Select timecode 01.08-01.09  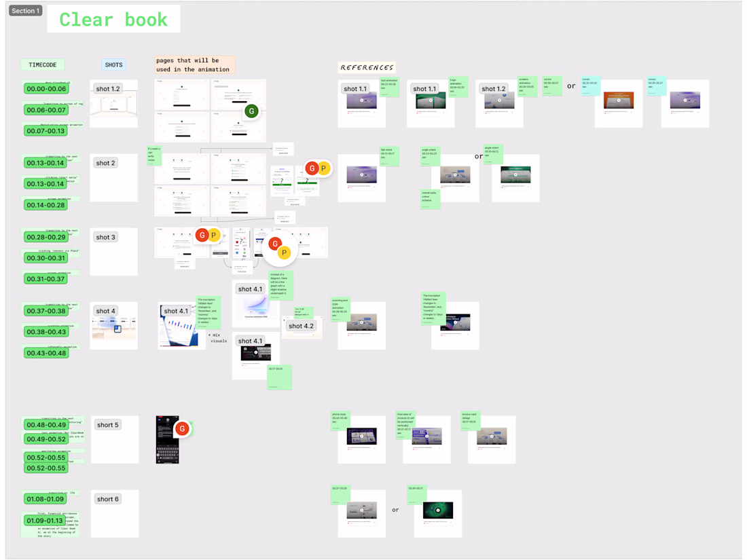point(45,499)
